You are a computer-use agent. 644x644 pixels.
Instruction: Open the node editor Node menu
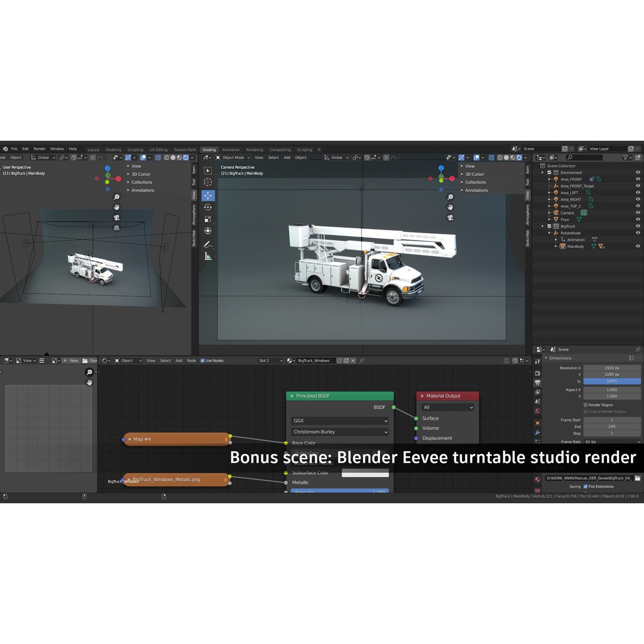click(191, 361)
